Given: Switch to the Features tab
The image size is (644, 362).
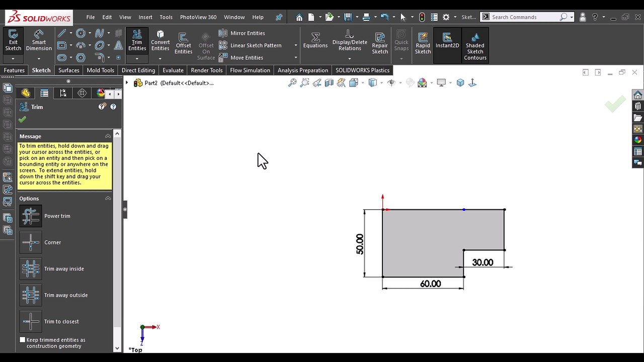Looking at the screenshot, I should tap(14, 70).
